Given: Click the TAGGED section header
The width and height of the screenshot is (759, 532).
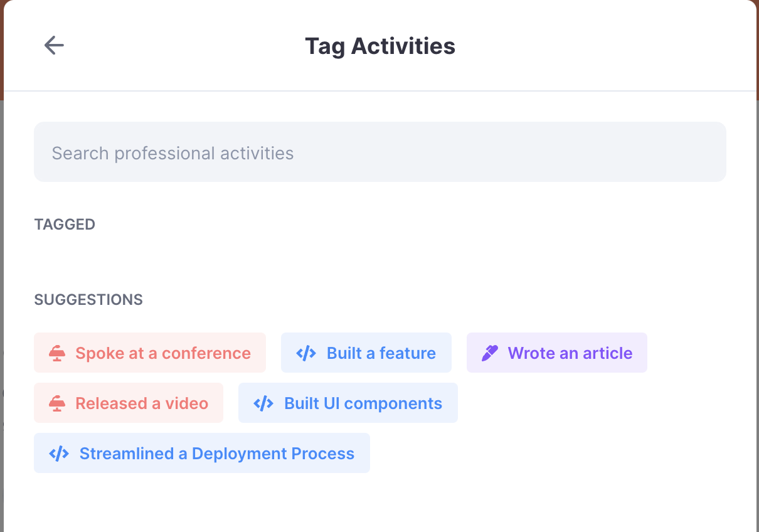Looking at the screenshot, I should 65,224.
